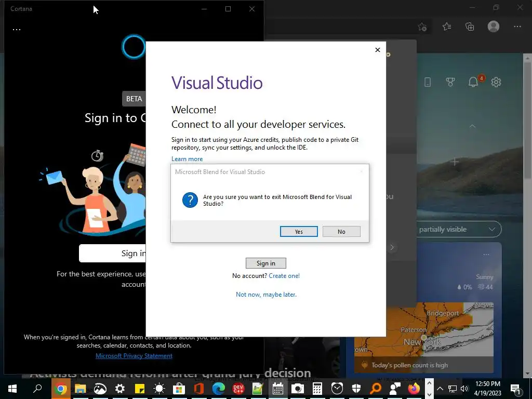Click the white Sign in button in Cortana
The height and width of the screenshot is (399, 532).
tap(113, 253)
